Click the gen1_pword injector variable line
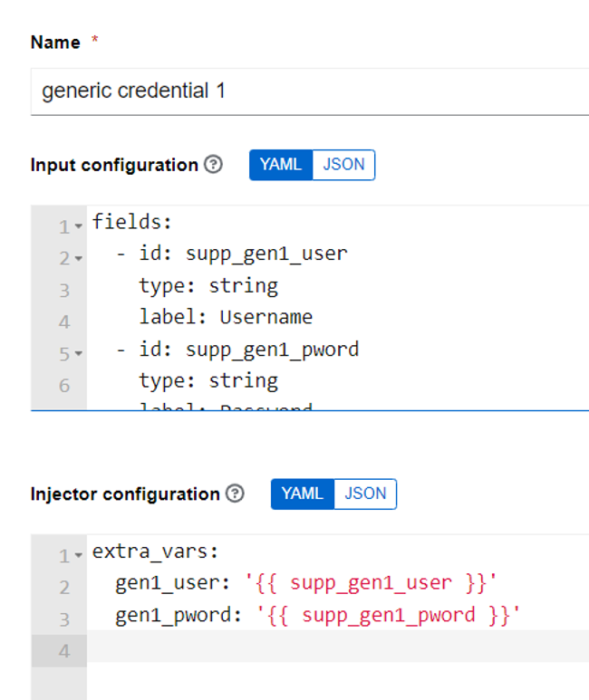 [338, 615]
